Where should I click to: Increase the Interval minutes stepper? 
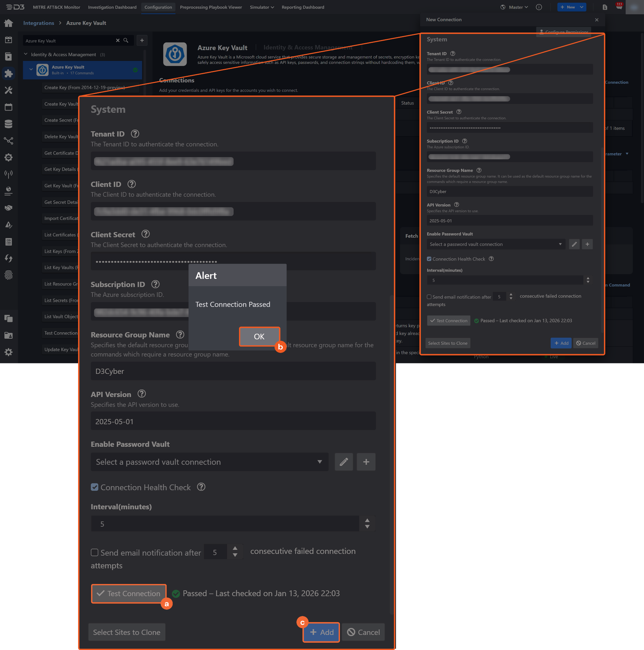click(367, 521)
